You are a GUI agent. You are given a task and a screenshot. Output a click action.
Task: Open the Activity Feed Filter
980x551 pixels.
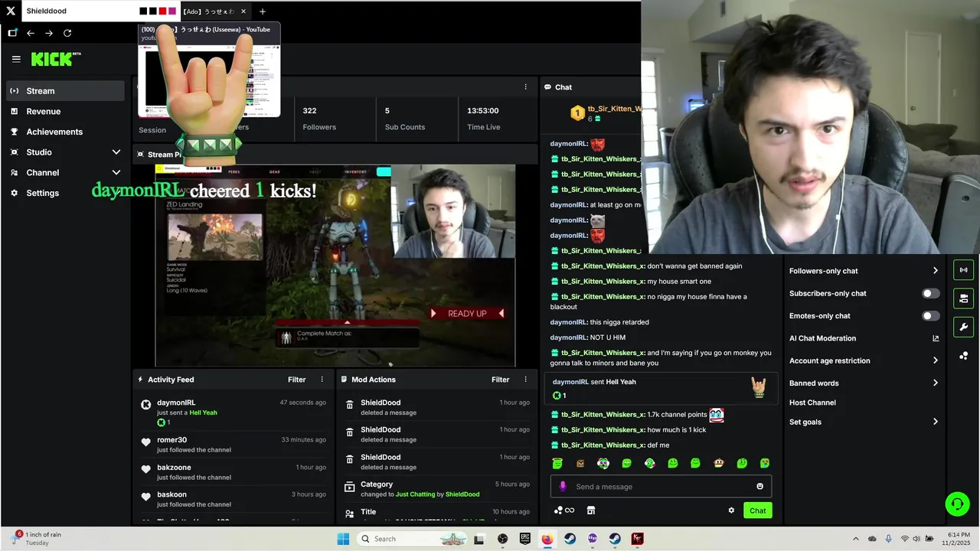click(296, 380)
